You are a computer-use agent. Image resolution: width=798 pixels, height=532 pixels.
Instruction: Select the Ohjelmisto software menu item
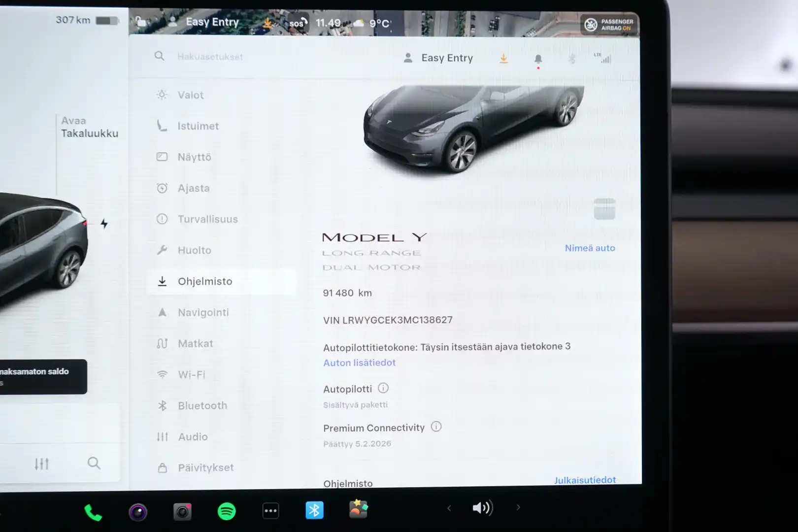point(222,281)
